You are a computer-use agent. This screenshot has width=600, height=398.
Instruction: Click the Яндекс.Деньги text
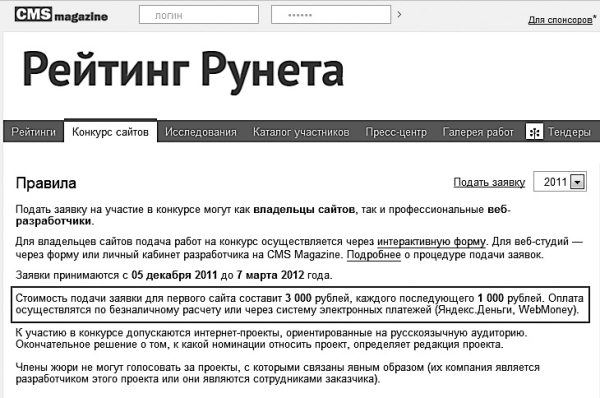pyautogui.click(x=475, y=310)
